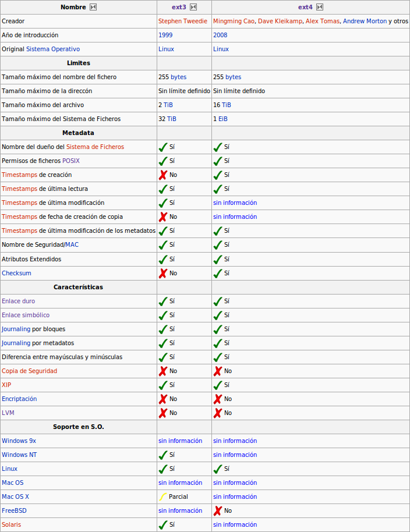
Task: Follow the Andrew Morton link
Action: click(x=365, y=21)
